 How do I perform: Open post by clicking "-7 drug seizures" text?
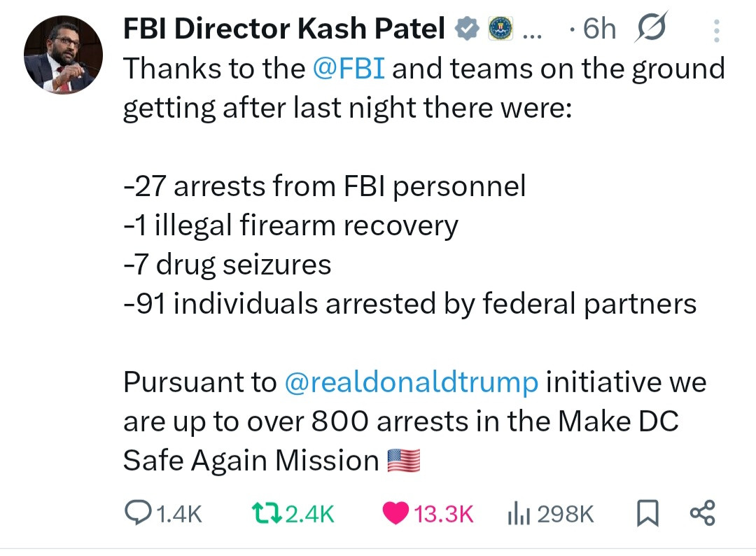[227, 265]
